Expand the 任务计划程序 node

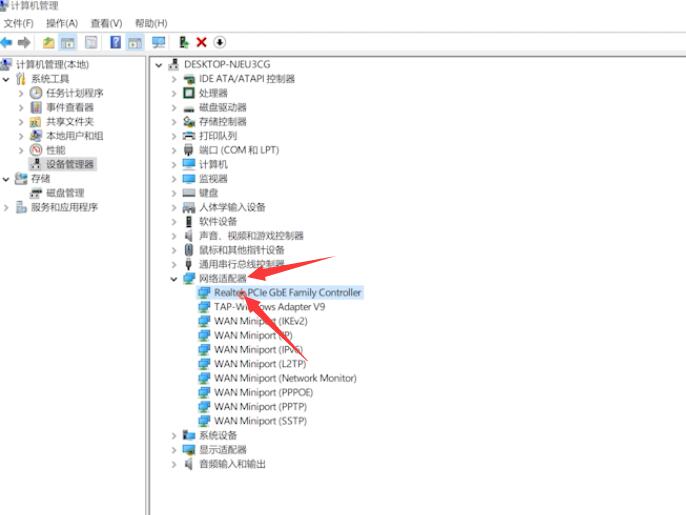[x=21, y=93]
